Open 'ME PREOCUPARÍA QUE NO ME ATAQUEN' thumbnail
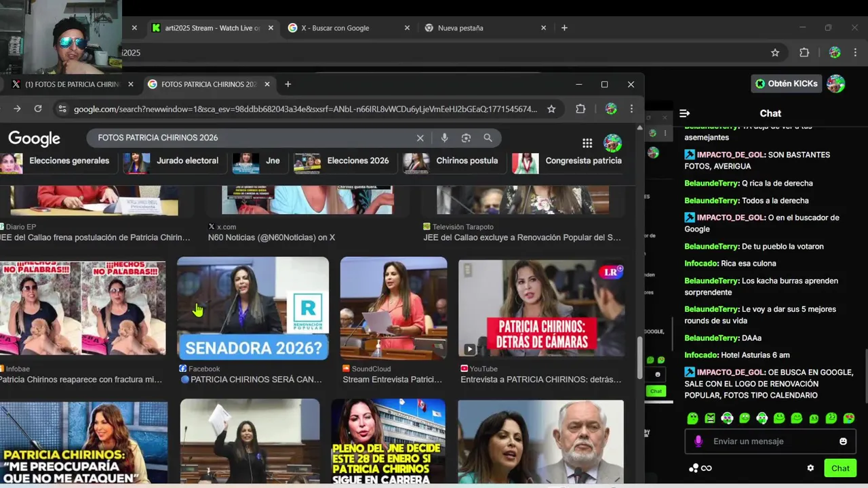868x488 pixels. (x=83, y=443)
